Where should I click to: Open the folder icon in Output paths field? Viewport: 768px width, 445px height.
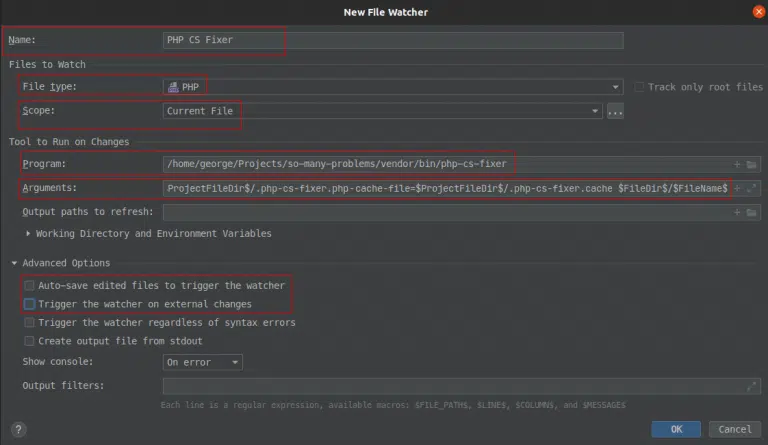751,212
